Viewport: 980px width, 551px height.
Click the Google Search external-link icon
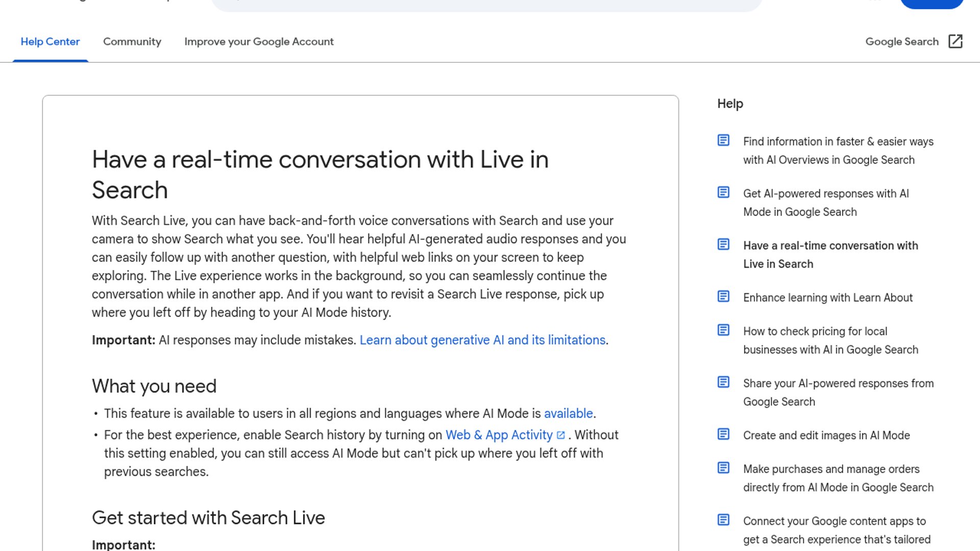[955, 41]
